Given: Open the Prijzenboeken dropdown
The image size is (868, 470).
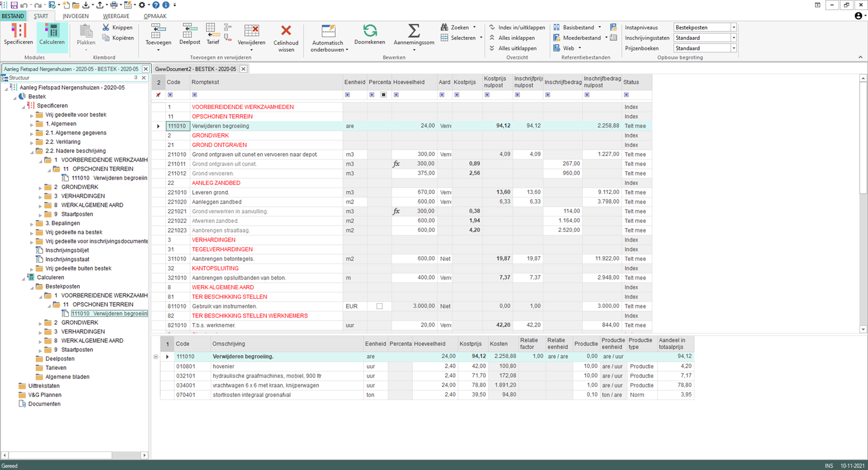Looking at the screenshot, I should point(734,48).
